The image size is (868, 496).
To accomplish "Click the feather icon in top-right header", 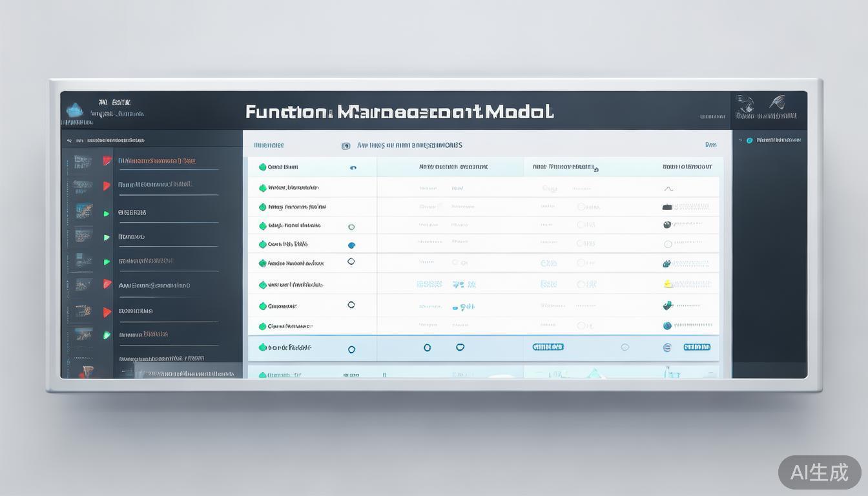I will click(777, 102).
